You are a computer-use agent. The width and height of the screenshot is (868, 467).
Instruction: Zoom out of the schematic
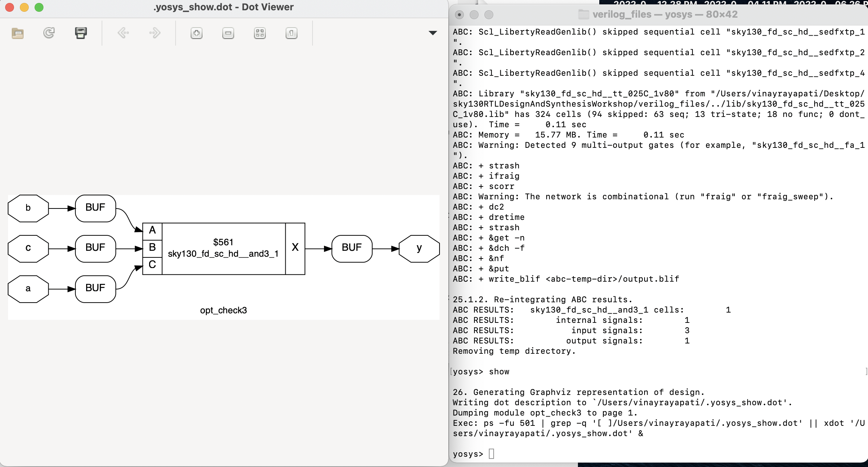pyautogui.click(x=228, y=33)
